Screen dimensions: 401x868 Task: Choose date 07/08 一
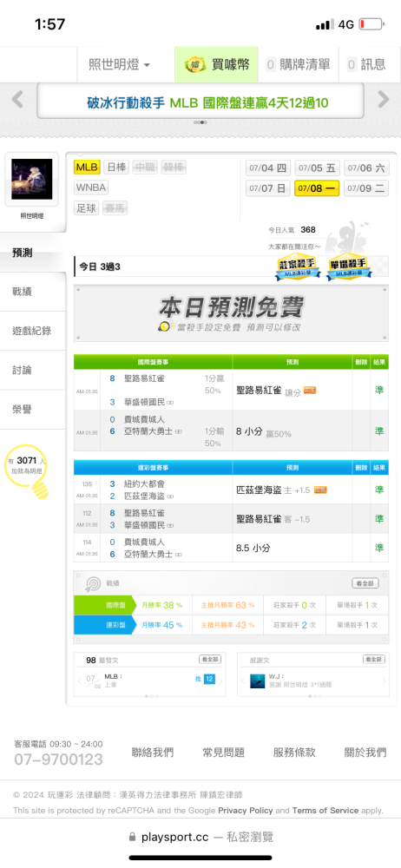317,188
